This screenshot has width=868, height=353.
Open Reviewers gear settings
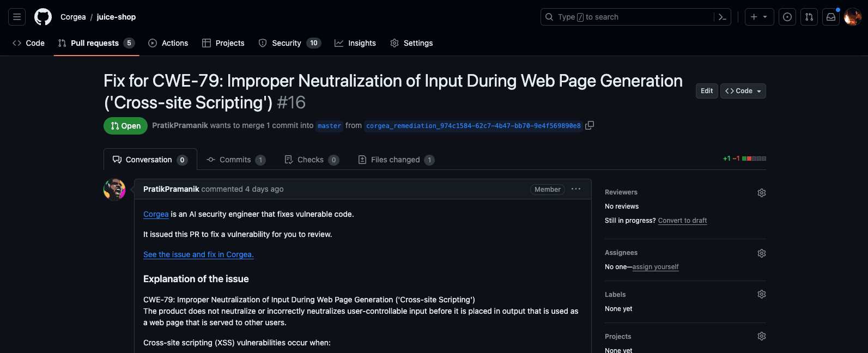pos(762,193)
